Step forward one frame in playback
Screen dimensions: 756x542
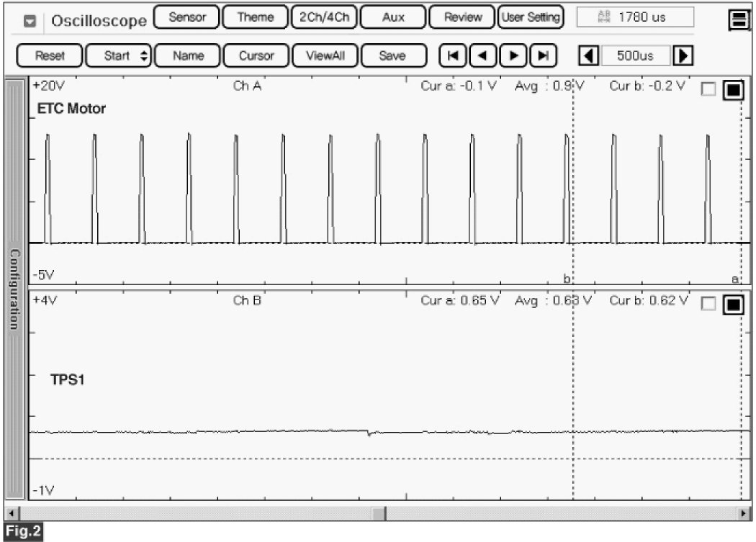[513, 55]
